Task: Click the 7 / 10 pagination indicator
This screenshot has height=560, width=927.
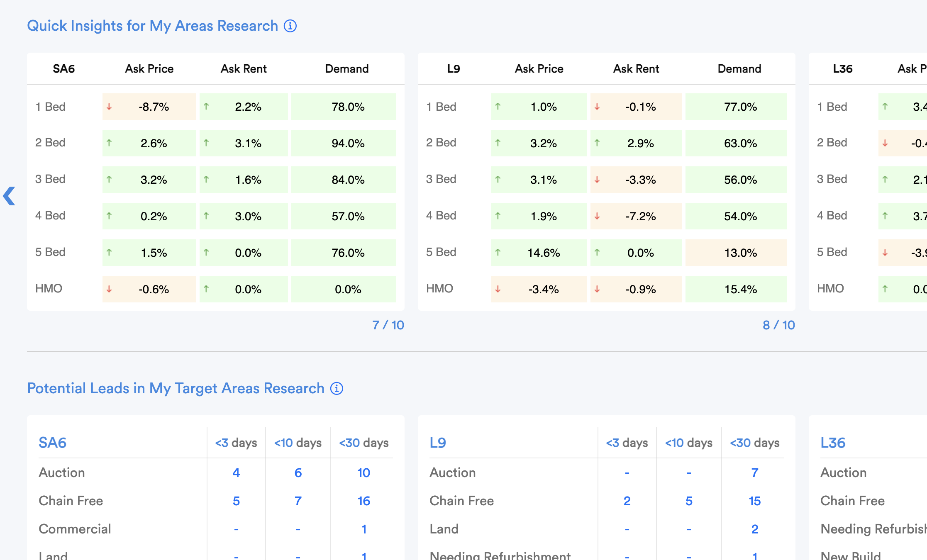Action: pos(388,325)
